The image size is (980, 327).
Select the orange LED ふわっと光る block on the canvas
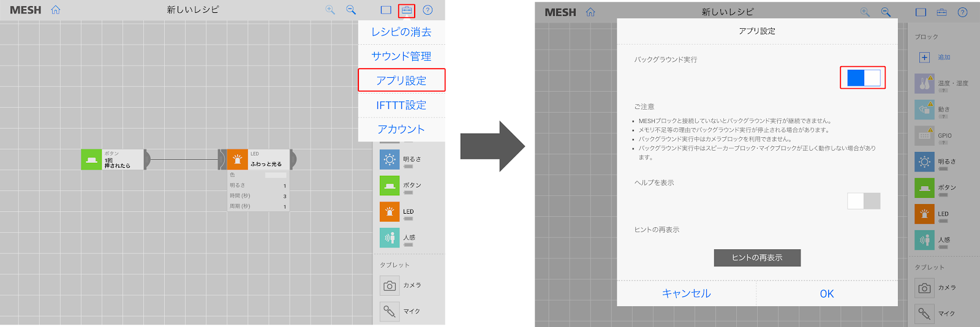[238, 160]
